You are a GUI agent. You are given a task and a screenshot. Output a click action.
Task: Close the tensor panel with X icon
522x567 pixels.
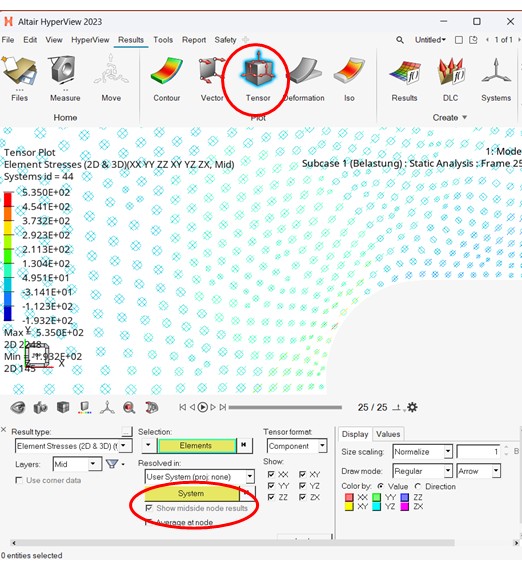coord(4,429)
